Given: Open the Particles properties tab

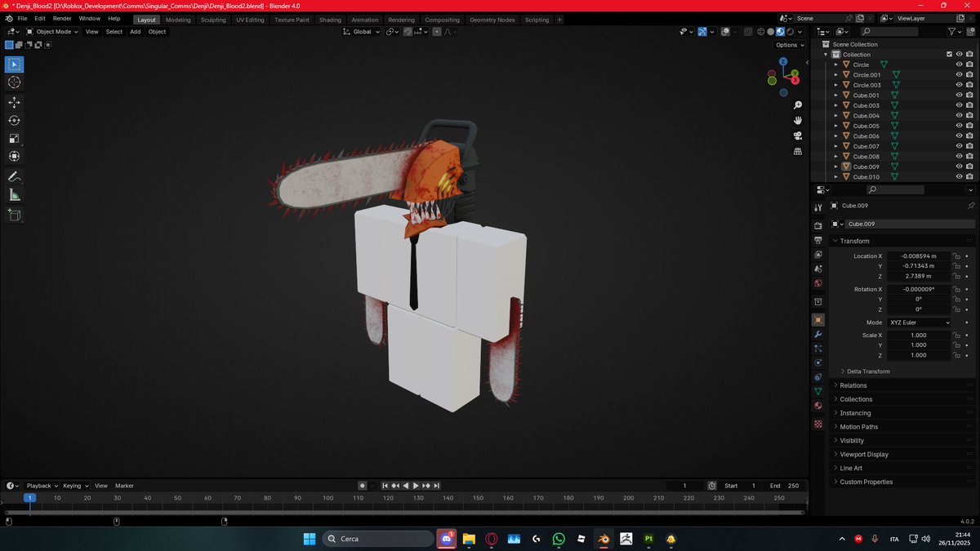Looking at the screenshot, I should pos(818,349).
